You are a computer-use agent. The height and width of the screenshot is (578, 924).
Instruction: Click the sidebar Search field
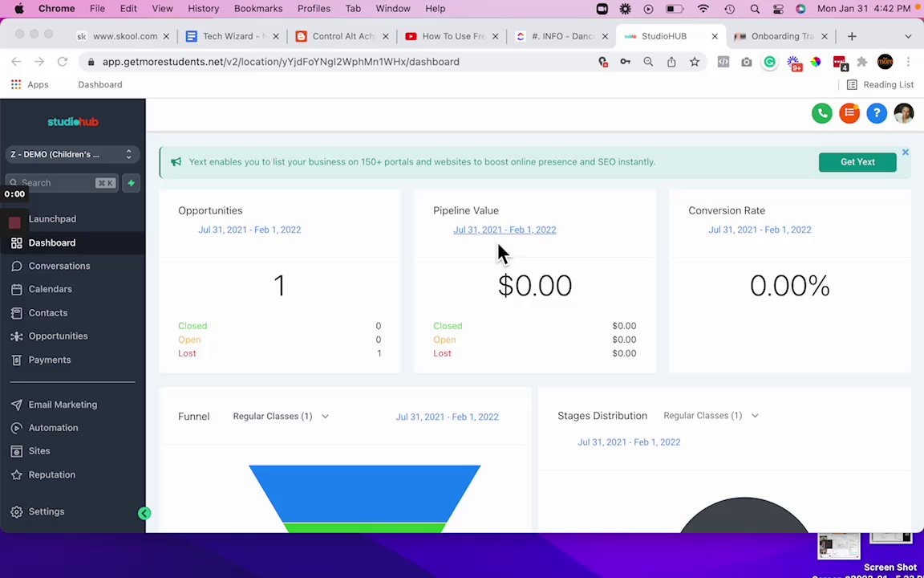coord(62,183)
